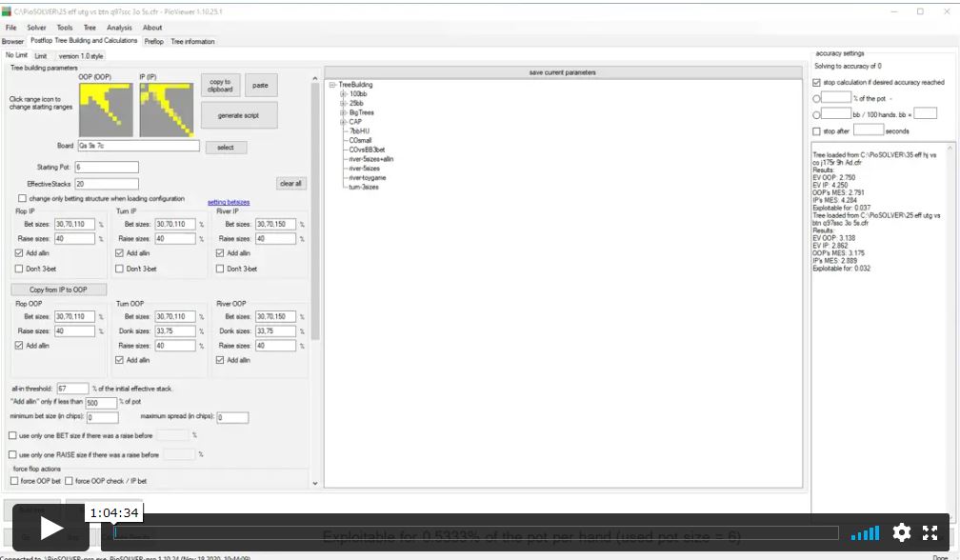Click the generate script button
The height and width of the screenshot is (560, 960).
[239, 115]
